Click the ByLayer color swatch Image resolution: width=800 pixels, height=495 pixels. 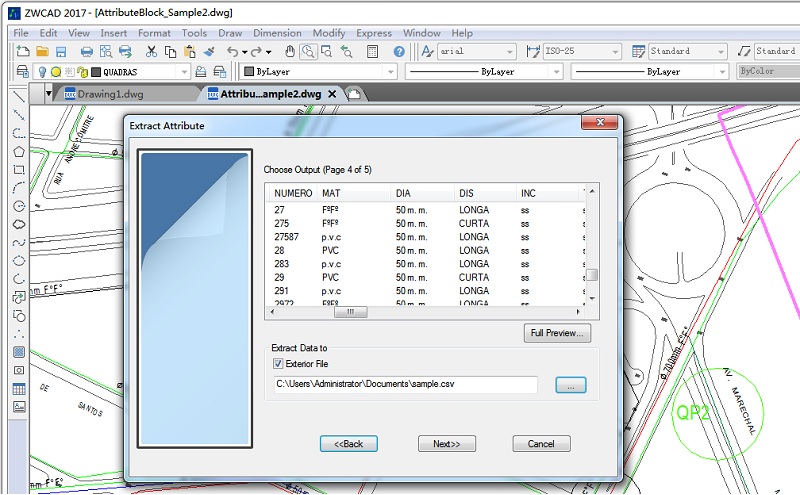point(249,71)
